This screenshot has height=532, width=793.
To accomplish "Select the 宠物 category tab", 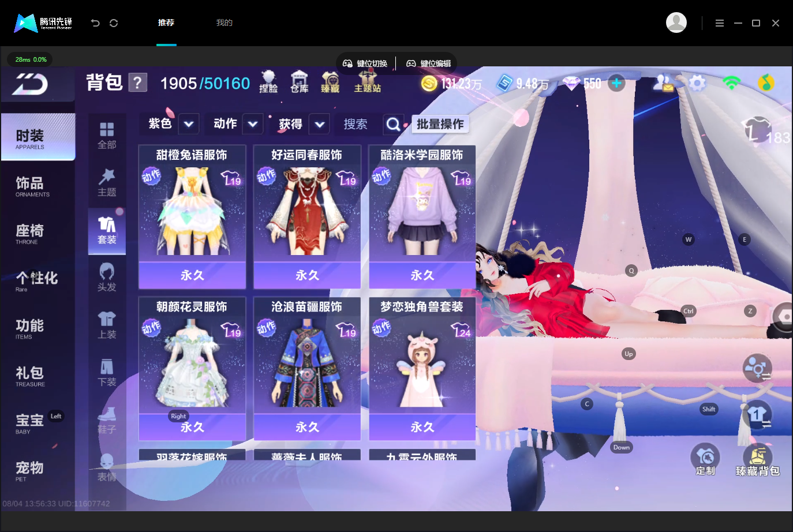I will tap(38, 470).
